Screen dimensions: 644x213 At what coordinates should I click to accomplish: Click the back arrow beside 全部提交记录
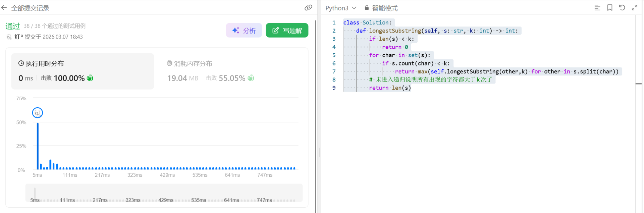[4, 8]
